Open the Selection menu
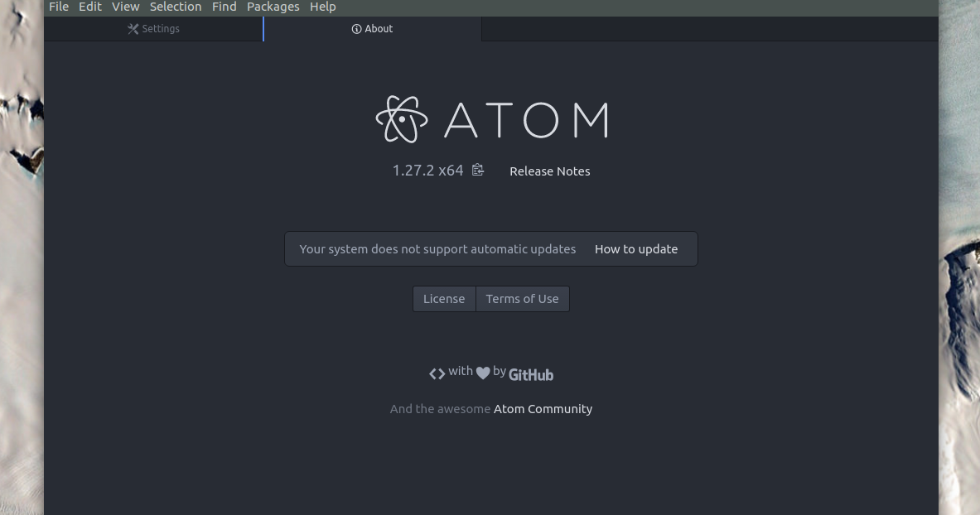980x515 pixels. [x=176, y=7]
